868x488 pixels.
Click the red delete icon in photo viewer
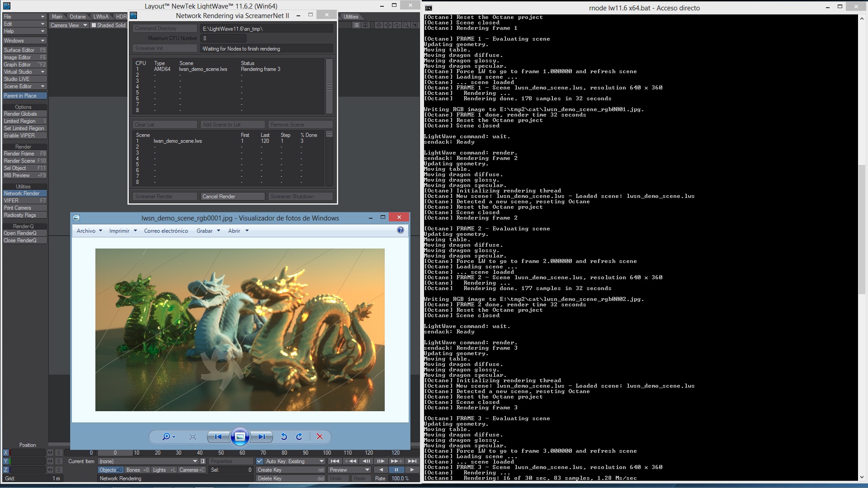point(320,436)
